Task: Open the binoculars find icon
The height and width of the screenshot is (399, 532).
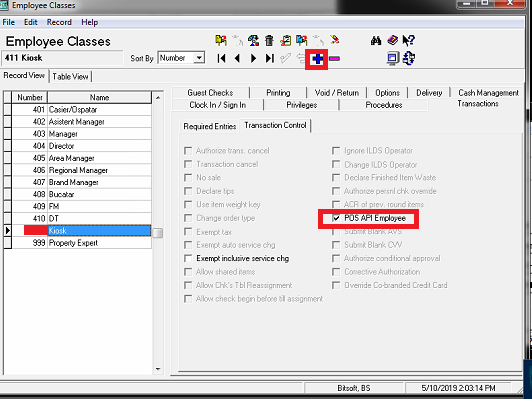Action: pos(376,41)
